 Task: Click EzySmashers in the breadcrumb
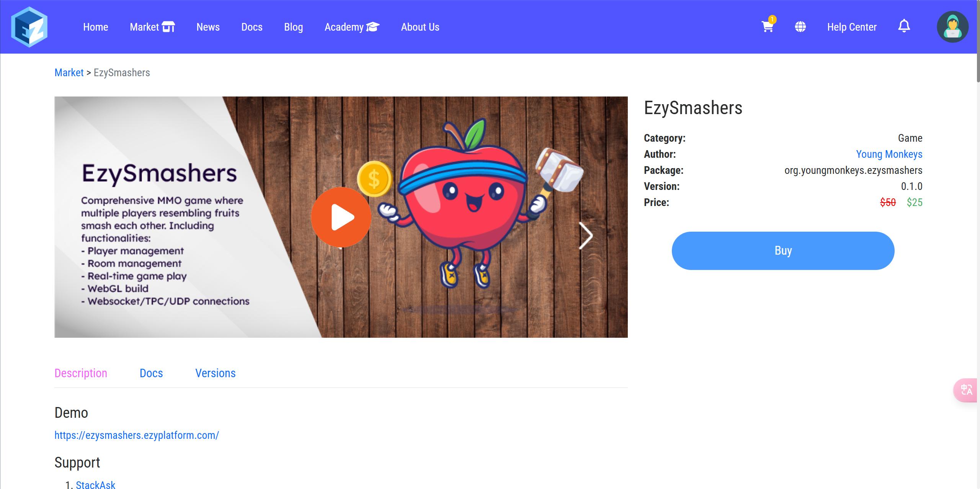(x=122, y=73)
